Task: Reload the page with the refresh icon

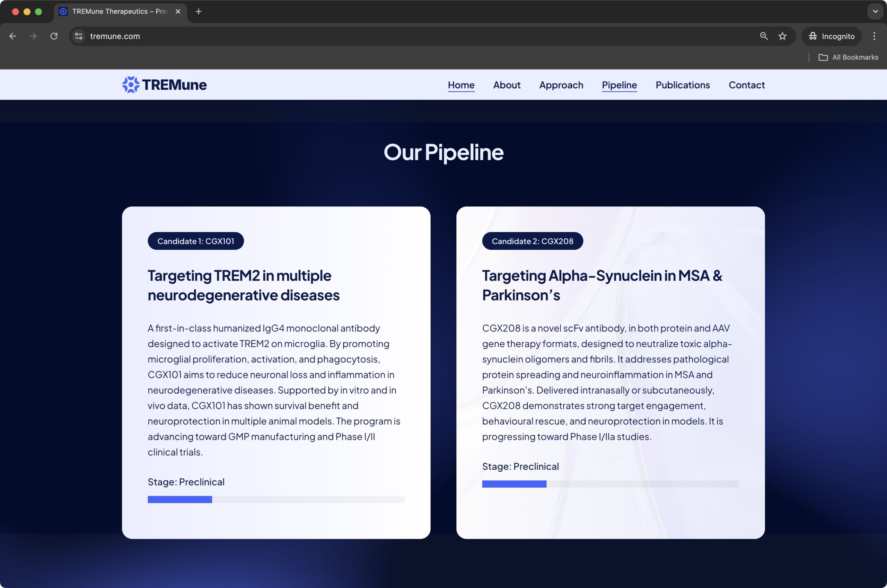Action: (x=54, y=36)
